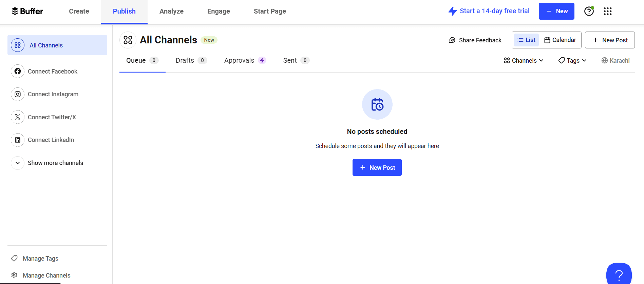This screenshot has width=644, height=284.
Task: Open the Channels filter dropdown
Action: 524,60
